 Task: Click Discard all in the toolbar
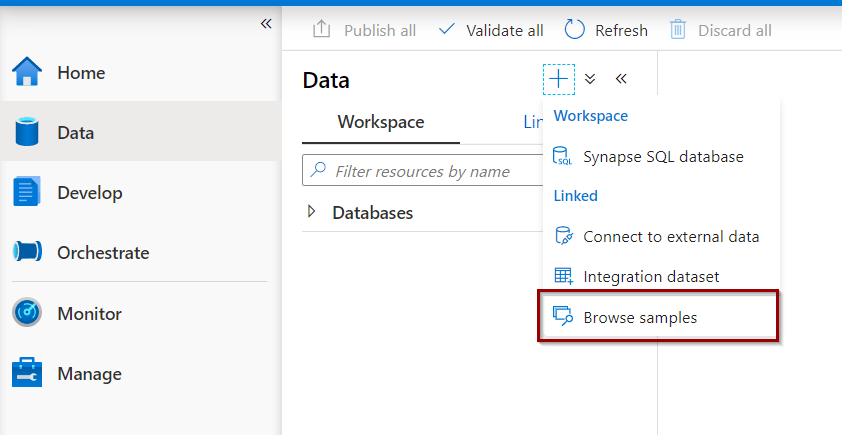[x=720, y=30]
